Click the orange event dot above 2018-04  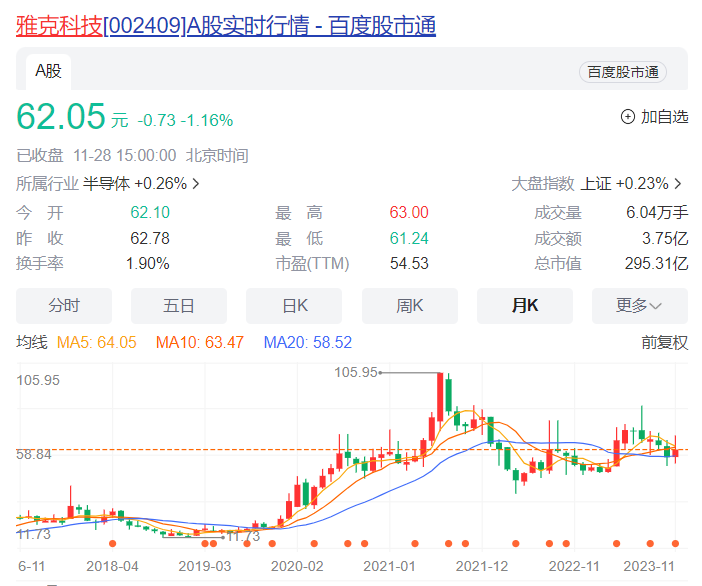[x=112, y=544]
